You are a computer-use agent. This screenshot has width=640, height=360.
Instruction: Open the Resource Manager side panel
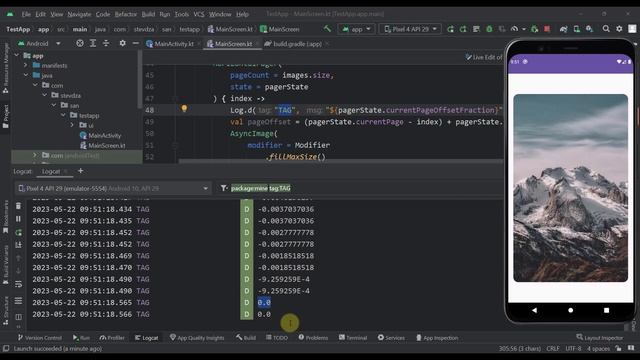(x=5, y=68)
